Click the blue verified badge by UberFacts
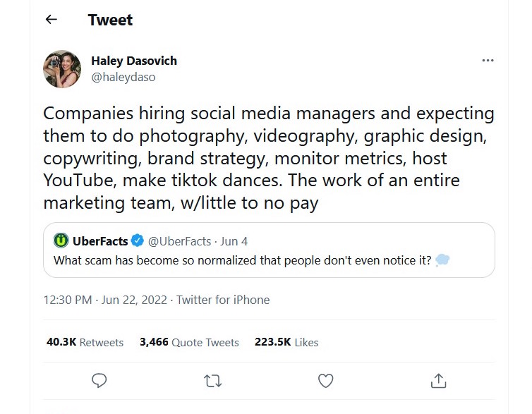This screenshot has height=414, width=532. tap(138, 241)
